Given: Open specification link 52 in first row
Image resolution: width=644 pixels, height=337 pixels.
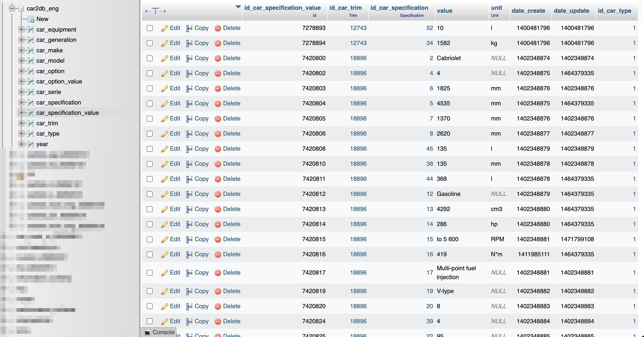Looking at the screenshot, I should click(x=430, y=28).
